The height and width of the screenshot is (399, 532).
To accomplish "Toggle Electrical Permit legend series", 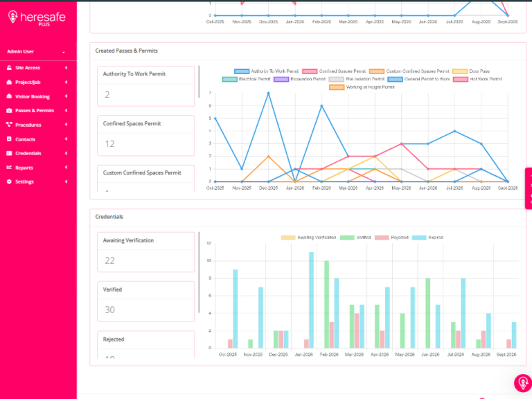I will [x=247, y=79].
